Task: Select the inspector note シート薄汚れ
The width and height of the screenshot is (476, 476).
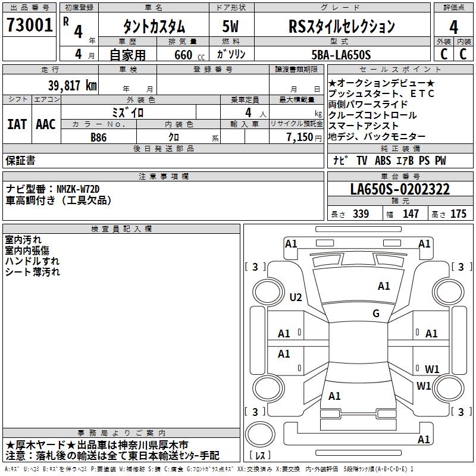Action: (x=33, y=272)
